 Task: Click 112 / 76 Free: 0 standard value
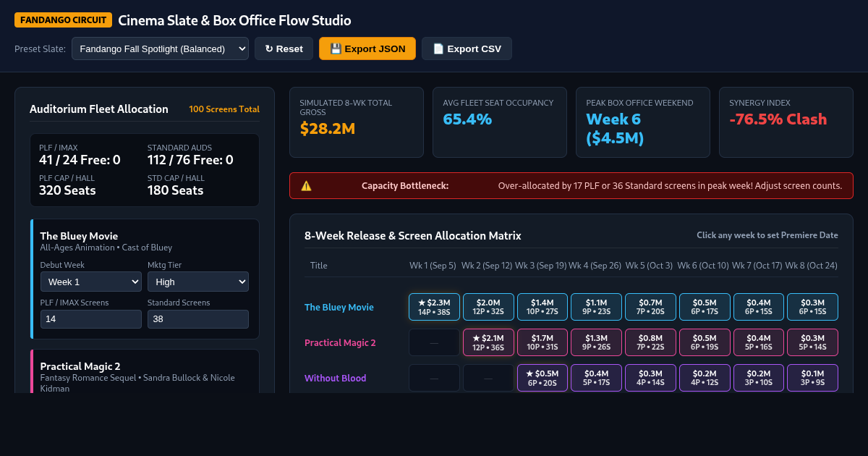(190, 160)
